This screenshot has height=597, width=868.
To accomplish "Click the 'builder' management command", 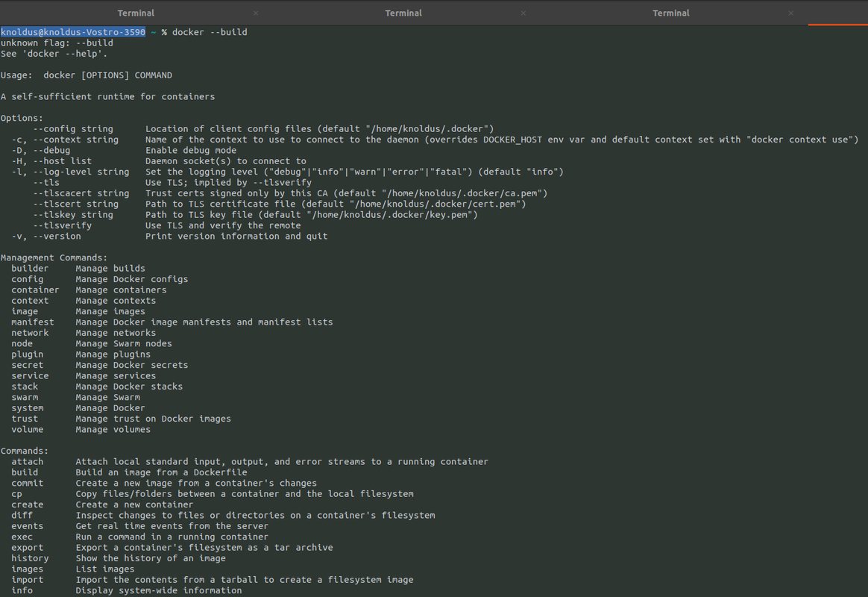I will tap(30, 268).
